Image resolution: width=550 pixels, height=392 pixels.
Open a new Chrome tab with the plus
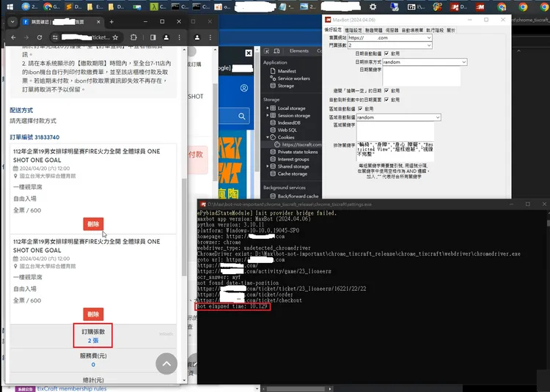tap(111, 22)
